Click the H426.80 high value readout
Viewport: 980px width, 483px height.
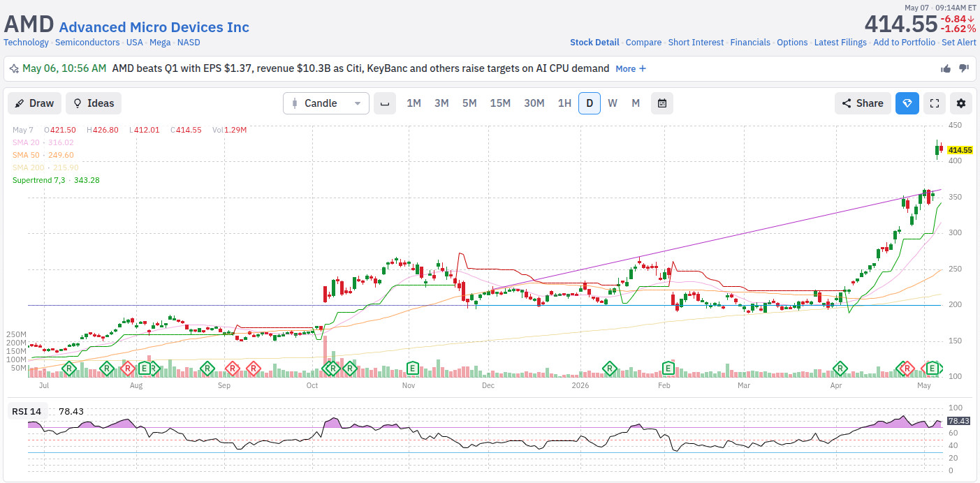tap(103, 130)
